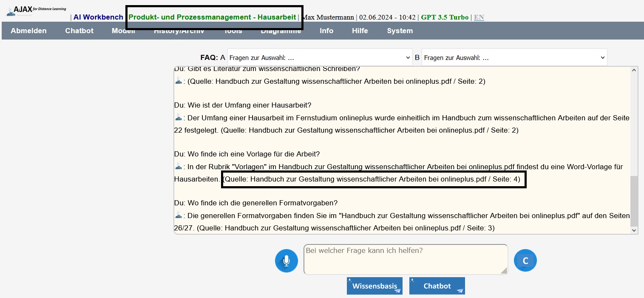Switch language via the EN link
Image resolution: width=644 pixels, height=298 pixels.
(479, 17)
